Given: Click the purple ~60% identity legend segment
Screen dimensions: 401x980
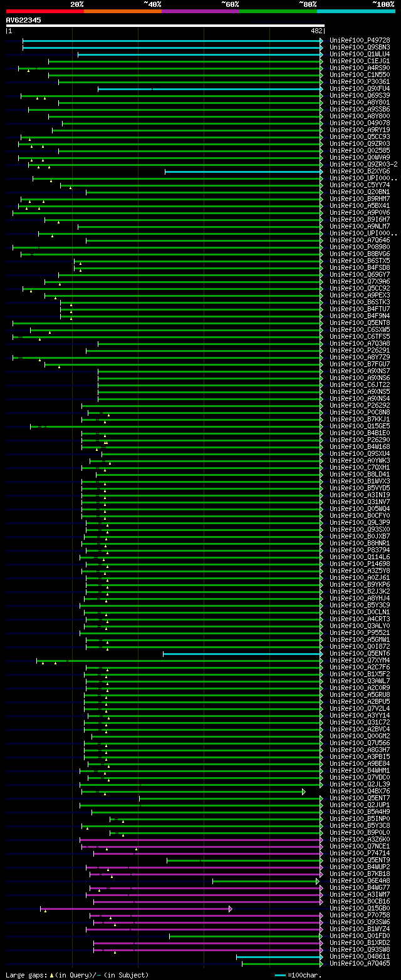Looking at the screenshot, I should click(x=200, y=11).
